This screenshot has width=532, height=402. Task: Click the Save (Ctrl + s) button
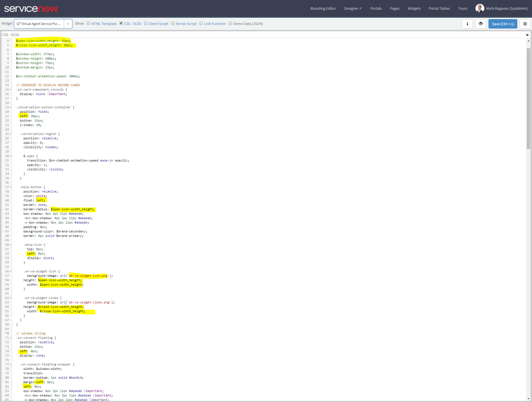click(503, 24)
